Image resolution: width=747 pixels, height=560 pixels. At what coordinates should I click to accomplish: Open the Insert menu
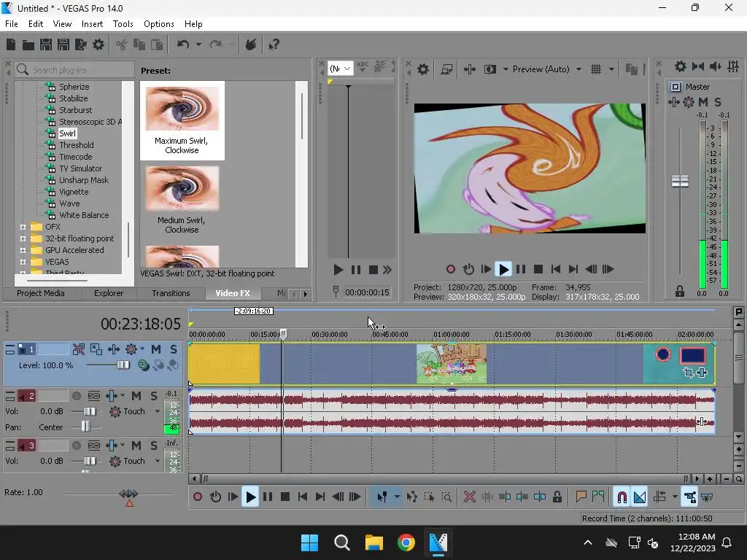(x=92, y=24)
